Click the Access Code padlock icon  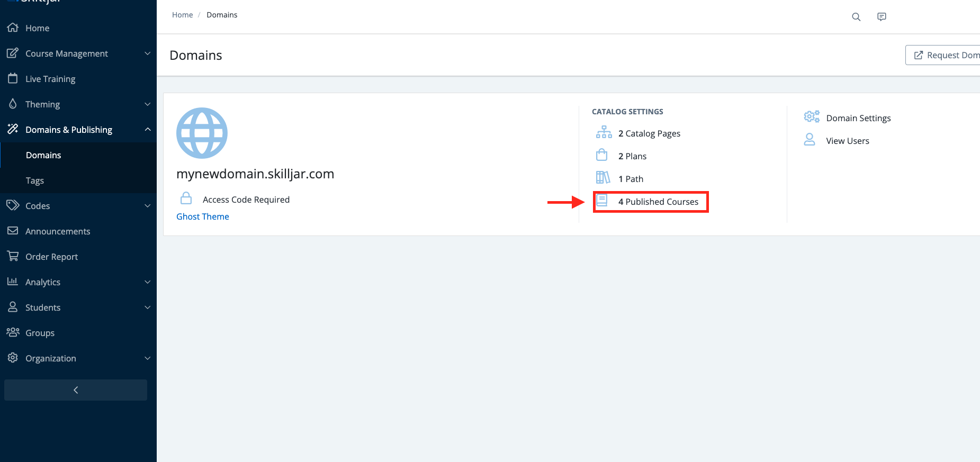186,198
